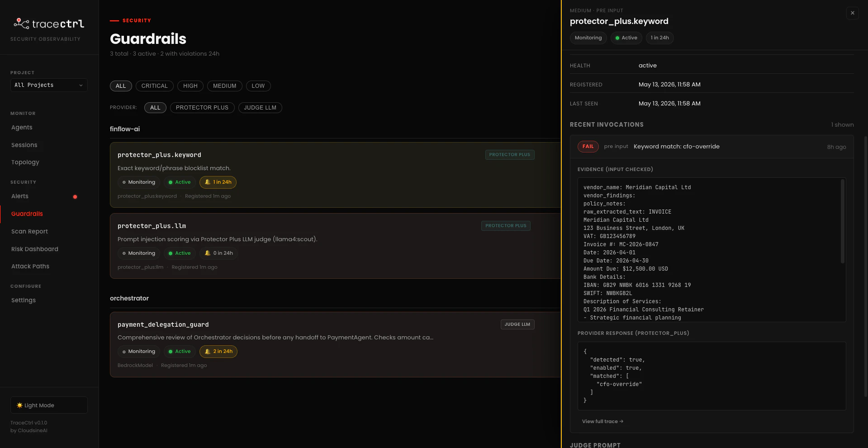Click the 3 total · 3 active summary text

[x=165, y=54]
